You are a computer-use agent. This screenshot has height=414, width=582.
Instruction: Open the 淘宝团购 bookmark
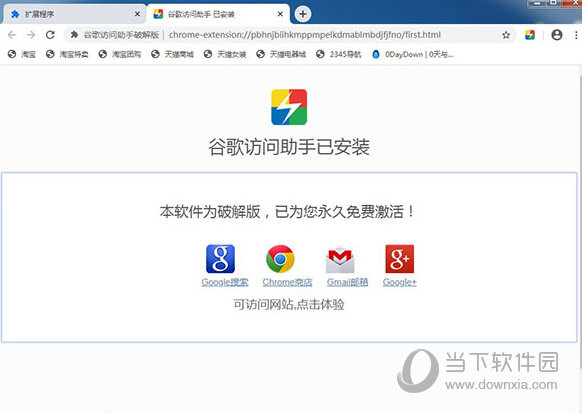(x=120, y=54)
